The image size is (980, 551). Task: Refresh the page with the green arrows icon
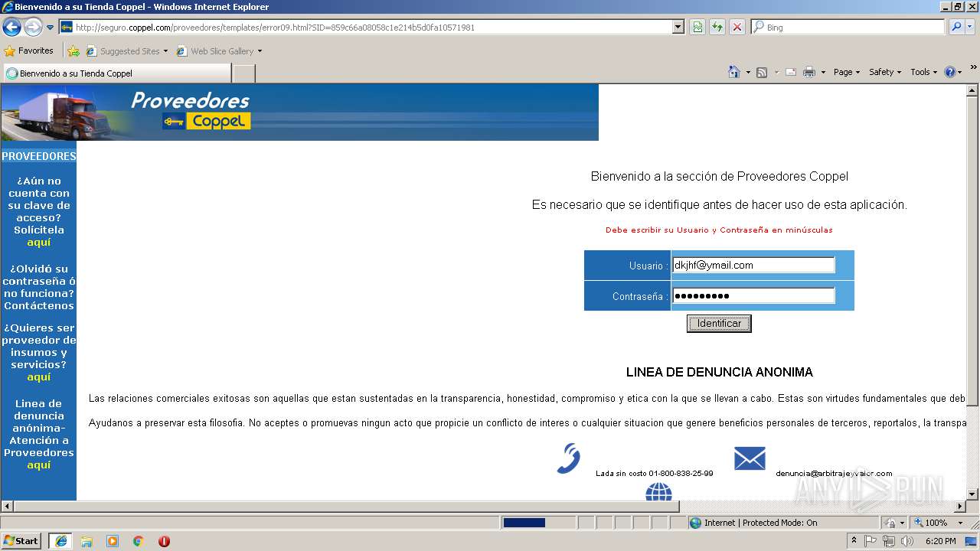click(x=717, y=28)
